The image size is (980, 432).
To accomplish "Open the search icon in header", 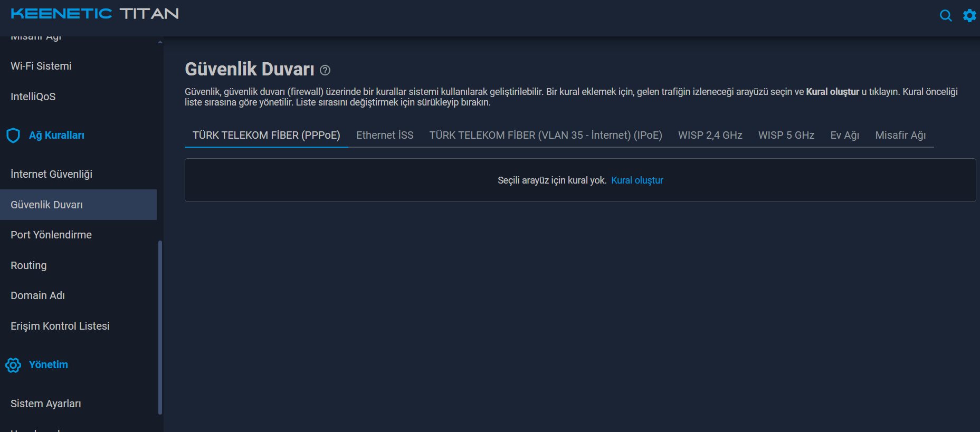I will coord(946,15).
